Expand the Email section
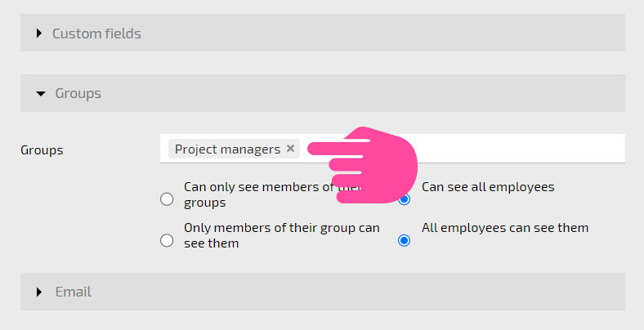The image size is (644, 330). (x=323, y=292)
